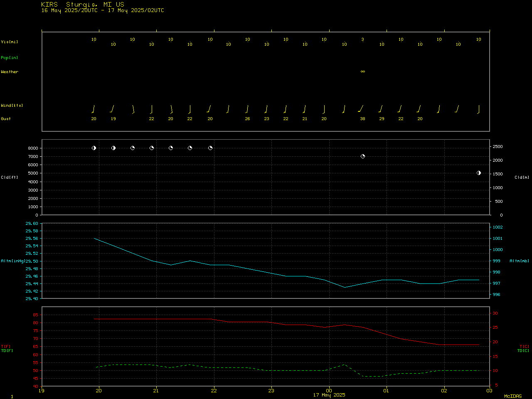
Task: Select the leftmost cloud symbol at 8000 ft
Action: click(x=94, y=148)
